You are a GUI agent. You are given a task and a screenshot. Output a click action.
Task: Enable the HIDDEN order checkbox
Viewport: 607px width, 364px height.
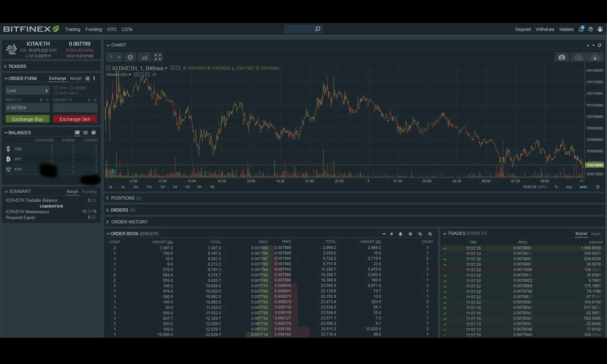coord(71,88)
